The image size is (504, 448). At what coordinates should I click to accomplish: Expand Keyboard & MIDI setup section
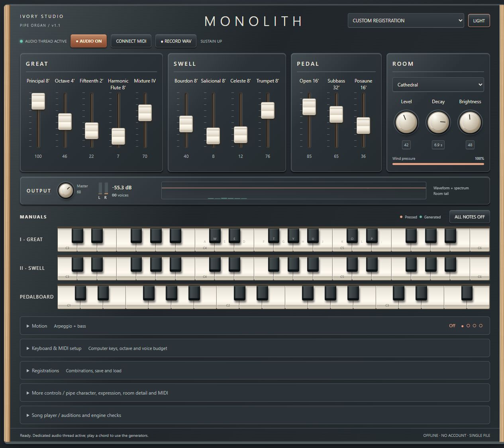coord(255,348)
